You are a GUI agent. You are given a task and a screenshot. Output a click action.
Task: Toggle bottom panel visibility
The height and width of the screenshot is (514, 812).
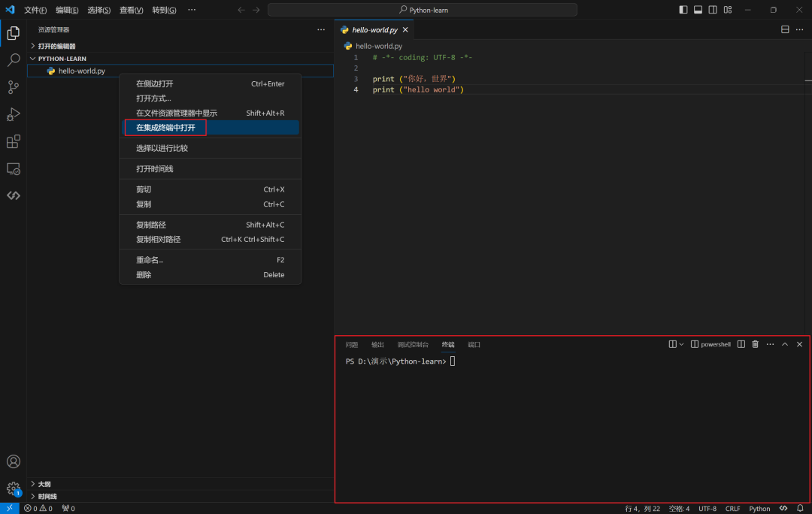tap(698, 10)
